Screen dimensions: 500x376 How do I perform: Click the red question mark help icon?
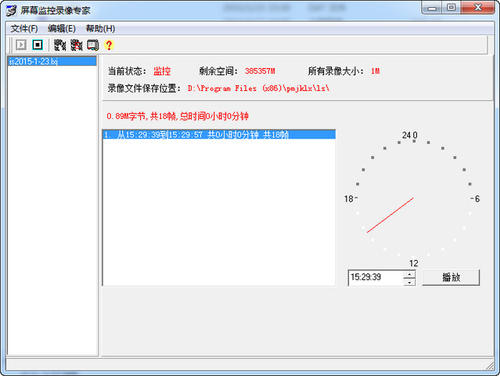pyautogui.click(x=109, y=45)
